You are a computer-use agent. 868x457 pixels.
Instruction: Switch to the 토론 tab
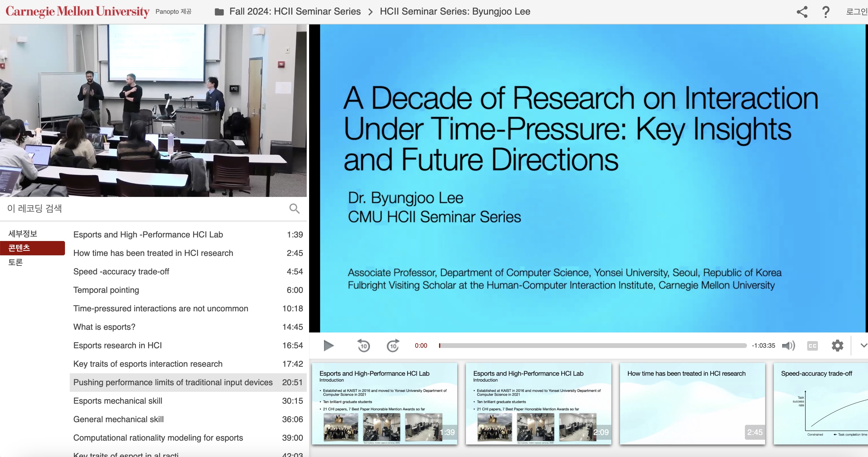pyautogui.click(x=15, y=262)
